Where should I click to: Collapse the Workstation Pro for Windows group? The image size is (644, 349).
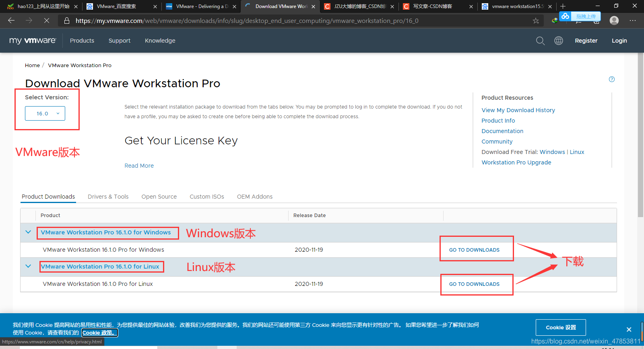(x=28, y=232)
